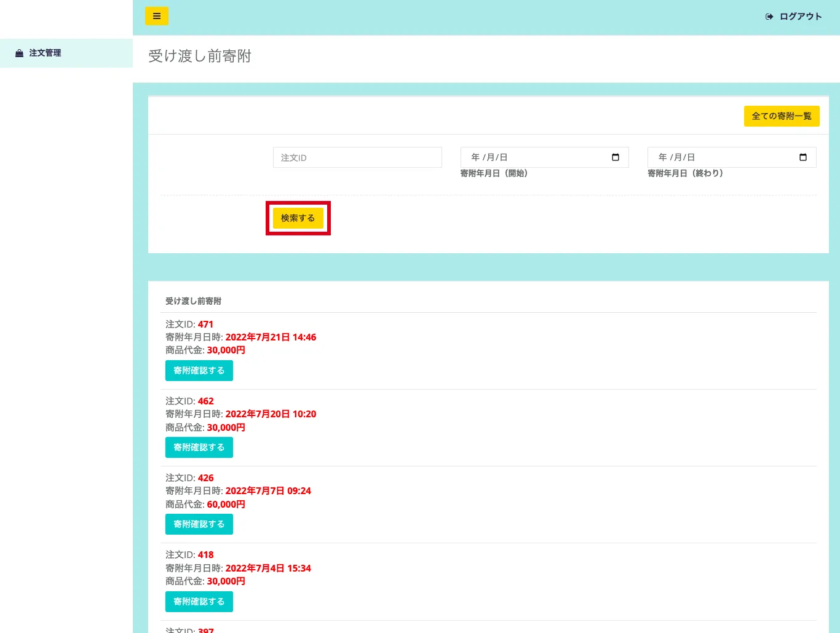
Task: Click the 60,000円 amount for order 426
Action: click(x=226, y=505)
